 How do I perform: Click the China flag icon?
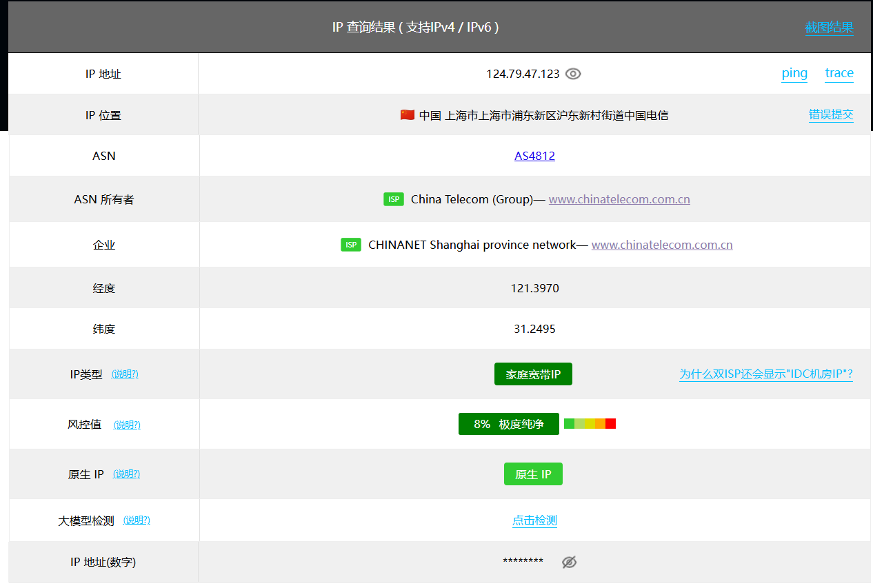coord(408,115)
